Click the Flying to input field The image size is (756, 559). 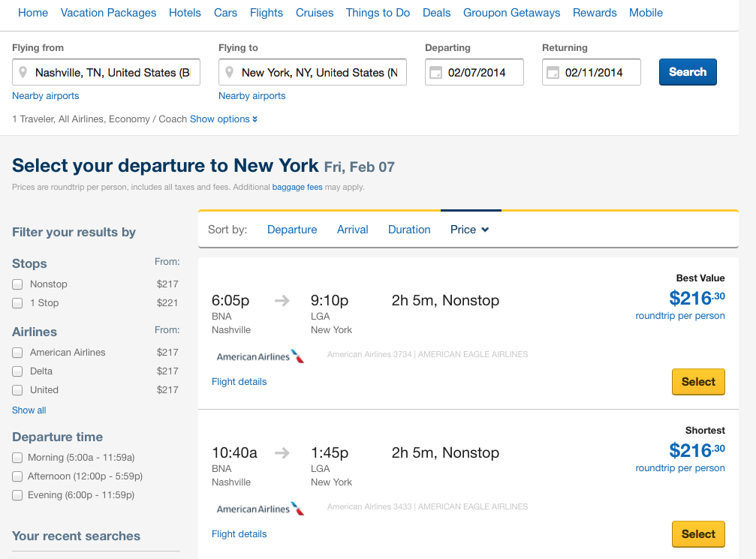[x=319, y=73]
